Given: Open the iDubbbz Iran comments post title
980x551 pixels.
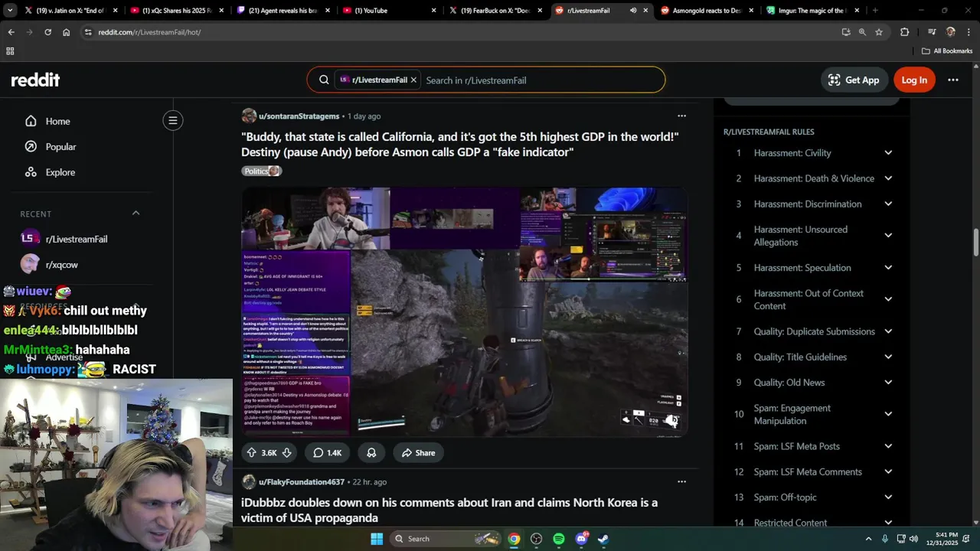Looking at the screenshot, I should pyautogui.click(x=449, y=510).
